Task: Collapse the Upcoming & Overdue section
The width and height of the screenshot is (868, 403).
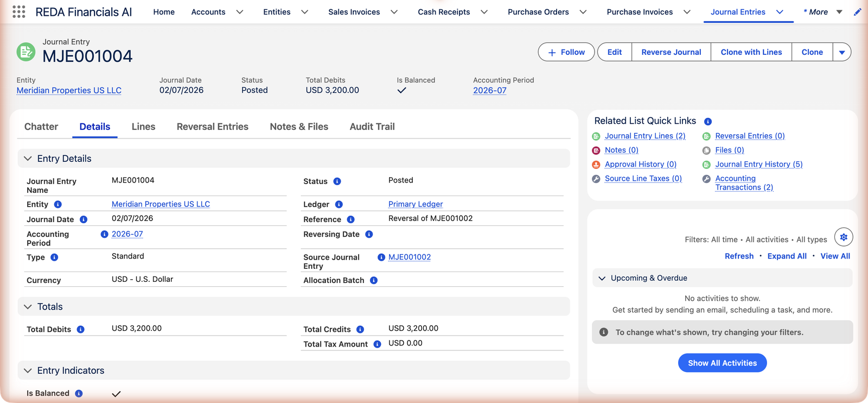Action: pyautogui.click(x=602, y=278)
